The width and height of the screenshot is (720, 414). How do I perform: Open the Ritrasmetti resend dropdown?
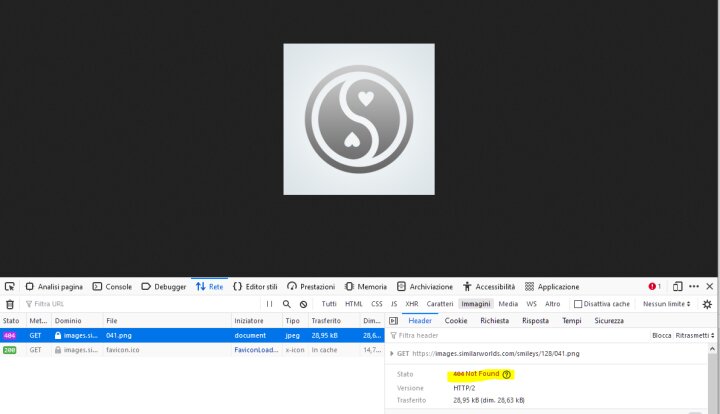pos(695,336)
